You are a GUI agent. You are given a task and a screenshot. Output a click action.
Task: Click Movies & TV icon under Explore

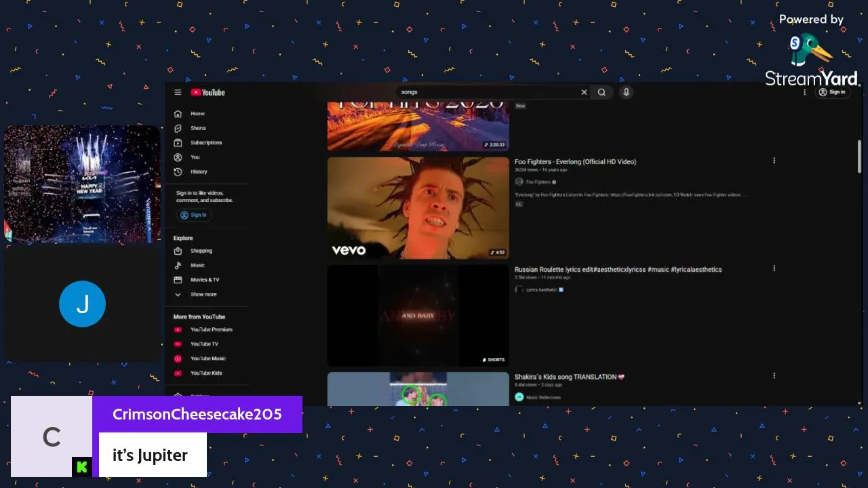[x=178, y=280]
